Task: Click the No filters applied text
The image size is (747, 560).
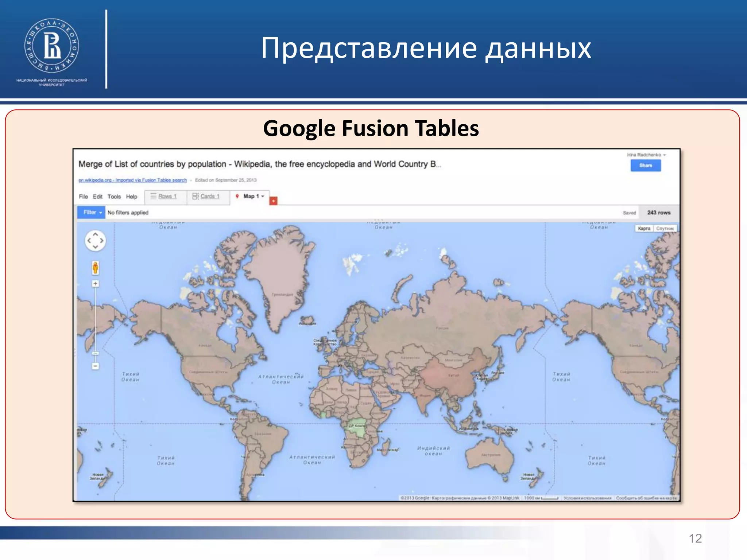Action: (128, 213)
